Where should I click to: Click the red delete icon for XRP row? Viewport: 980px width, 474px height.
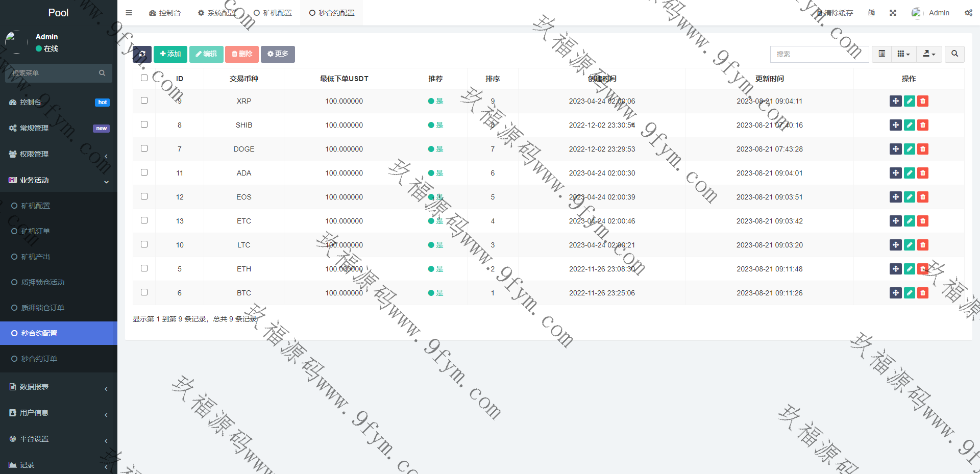(922, 101)
